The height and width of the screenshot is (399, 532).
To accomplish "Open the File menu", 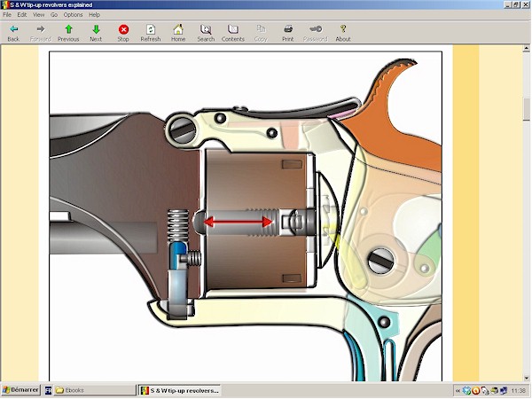I will (x=7, y=14).
